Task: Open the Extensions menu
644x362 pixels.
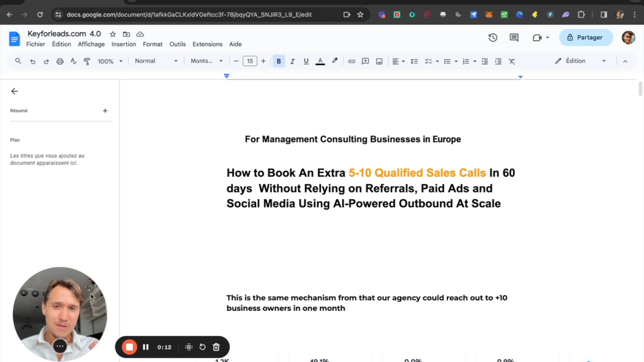Action: click(207, 44)
